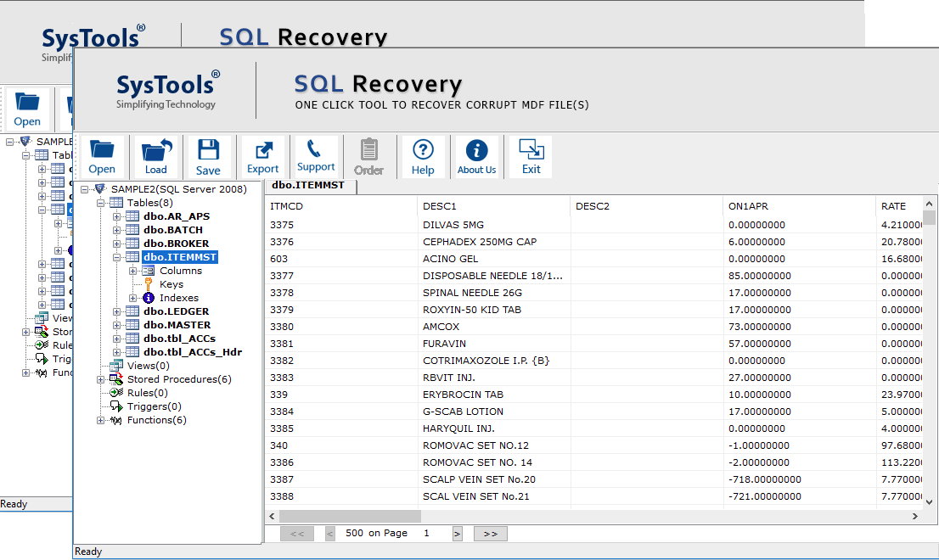The height and width of the screenshot is (560, 939).
Task: Click the CEPHADEX 250MG CAP cell
Action: click(x=493, y=242)
